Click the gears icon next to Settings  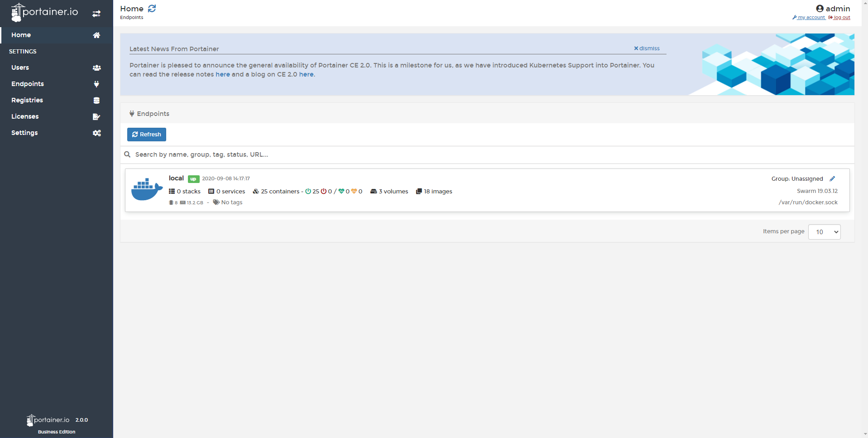click(96, 133)
